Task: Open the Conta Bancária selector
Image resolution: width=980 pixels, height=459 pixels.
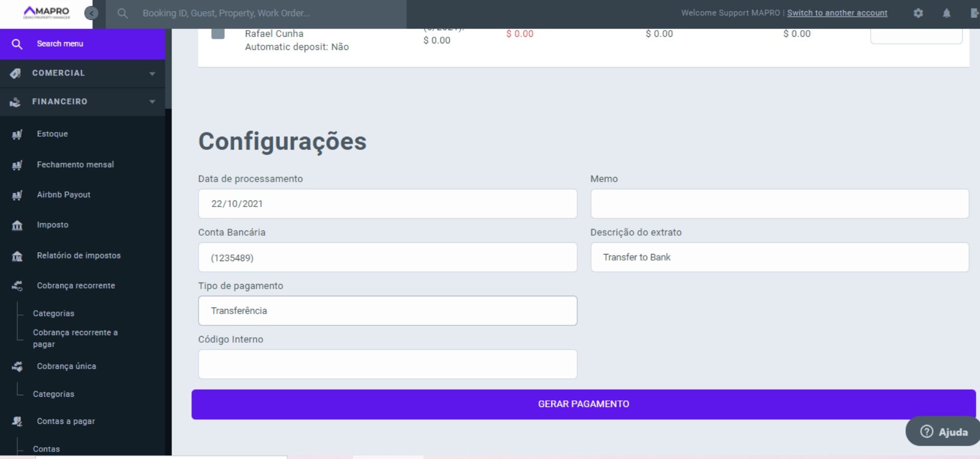Action: 387,258
